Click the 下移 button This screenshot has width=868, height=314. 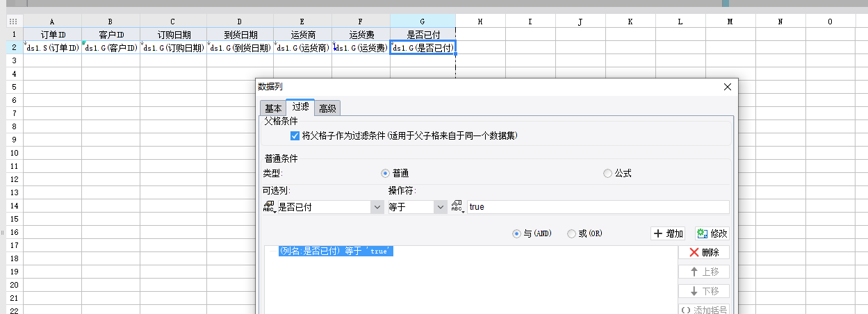(x=703, y=292)
